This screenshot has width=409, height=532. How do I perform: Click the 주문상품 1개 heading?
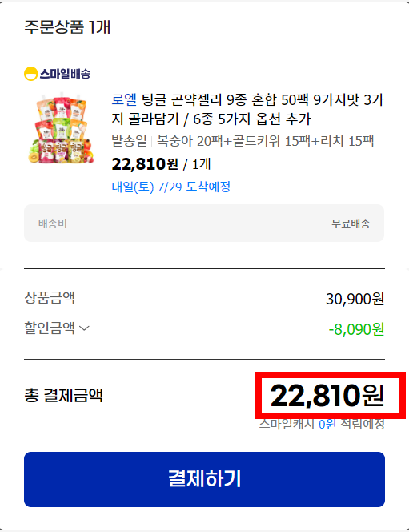click(x=67, y=27)
